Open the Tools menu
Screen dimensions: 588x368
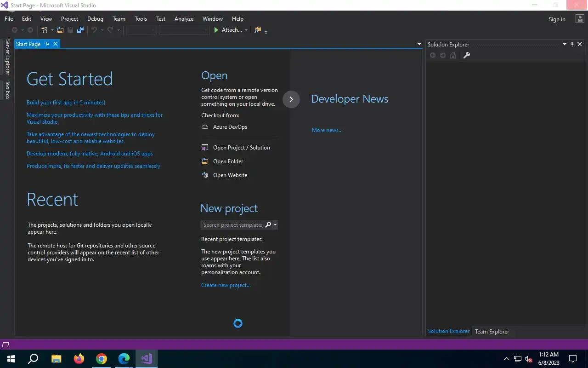coord(141,19)
